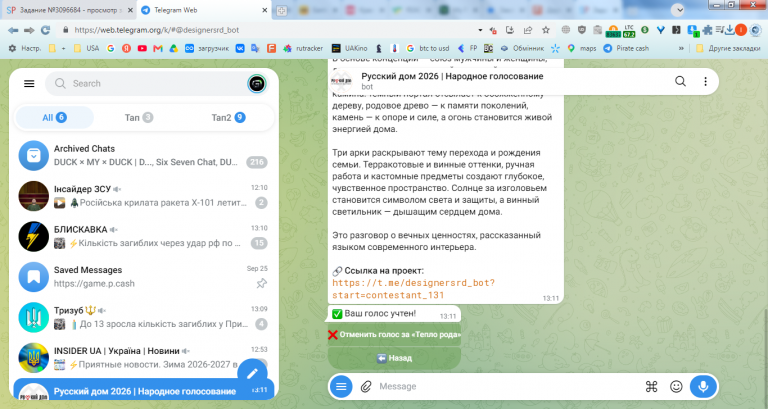
Task: Select the Telegram Web browser tab
Action: 203,10
